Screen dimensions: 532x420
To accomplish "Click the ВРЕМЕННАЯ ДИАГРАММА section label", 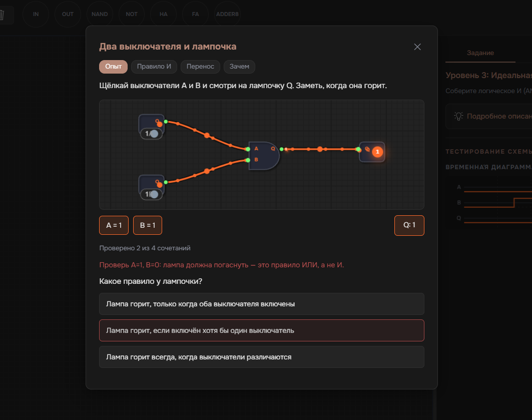I will (488, 167).
